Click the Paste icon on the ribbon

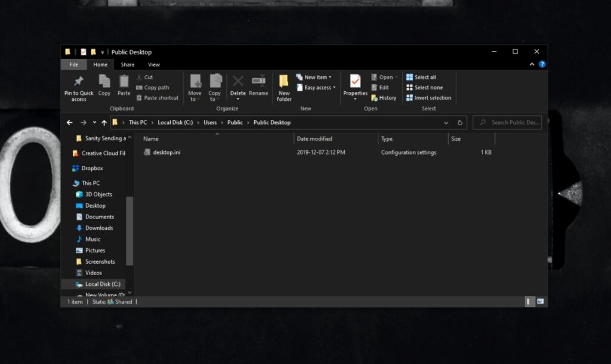tap(124, 84)
